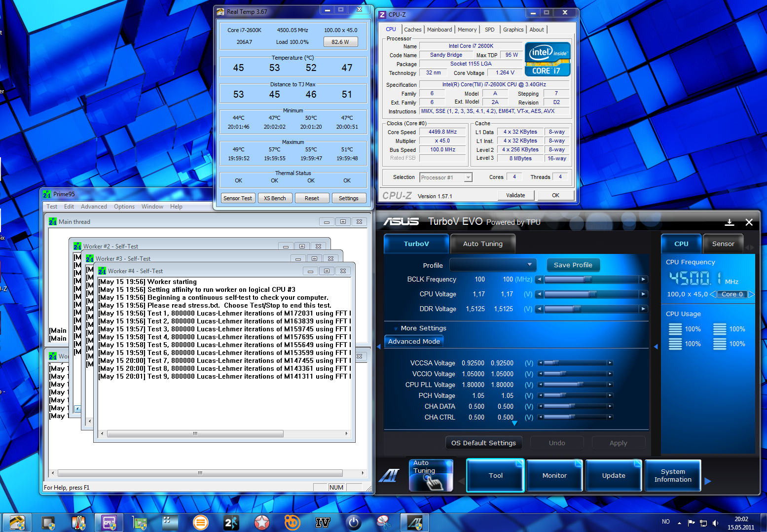Click the DDR Voltage slider

coord(591,309)
